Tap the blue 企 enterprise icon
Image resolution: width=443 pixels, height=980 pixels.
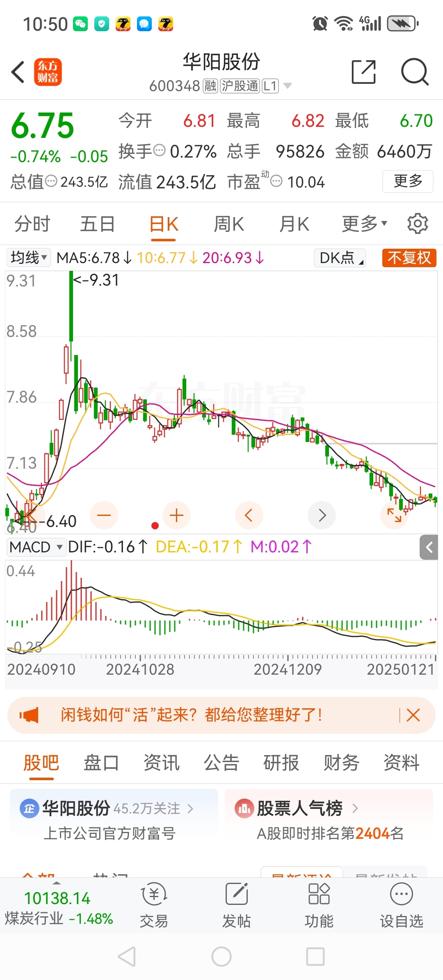point(29,808)
